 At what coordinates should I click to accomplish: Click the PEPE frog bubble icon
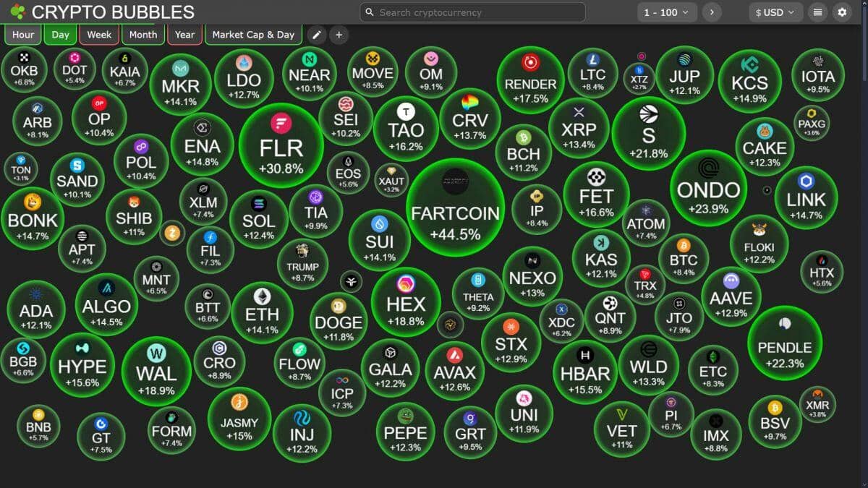pyautogui.click(x=405, y=415)
